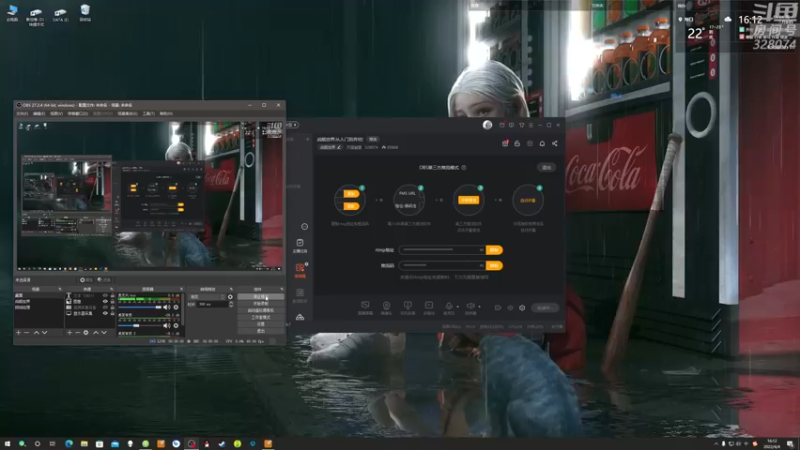This screenshot has width=800, height=450.
Task: Open the File menu in OBS menu bar
Action: point(22,114)
